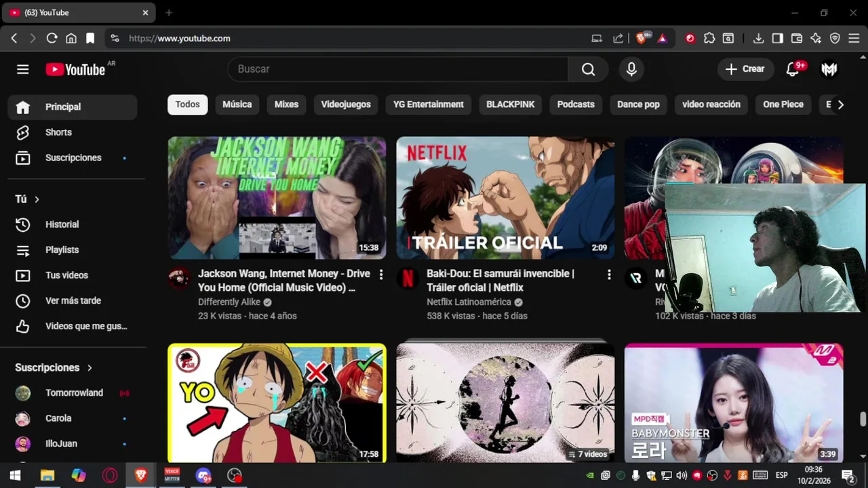Go to the browser home page button

pos(71,39)
